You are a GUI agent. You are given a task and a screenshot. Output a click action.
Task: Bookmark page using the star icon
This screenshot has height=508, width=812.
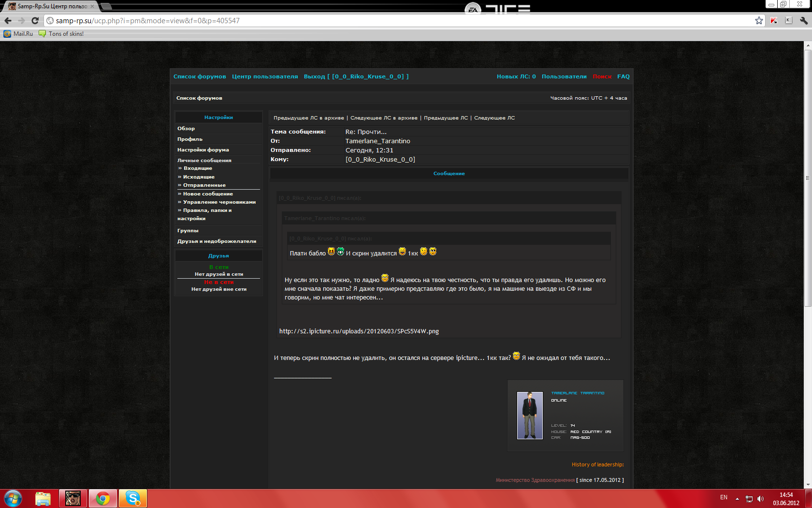tap(759, 20)
